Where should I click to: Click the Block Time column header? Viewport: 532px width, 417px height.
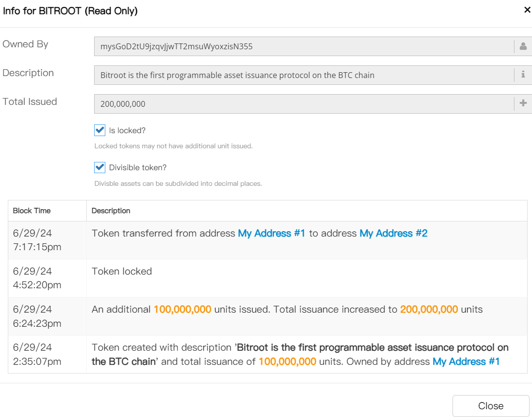(32, 211)
